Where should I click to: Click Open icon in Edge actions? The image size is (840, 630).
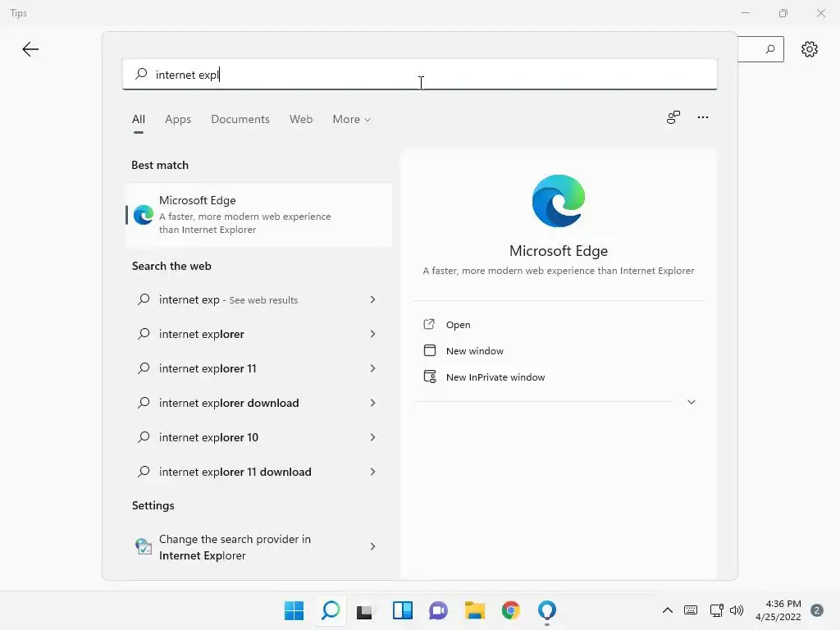[x=429, y=324]
